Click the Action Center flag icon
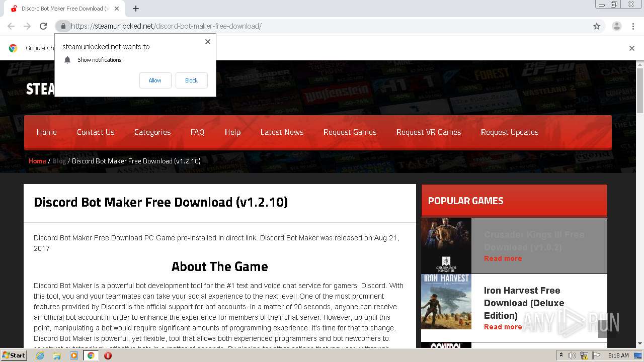This screenshot has width=644, height=362. pyautogui.click(x=596, y=355)
